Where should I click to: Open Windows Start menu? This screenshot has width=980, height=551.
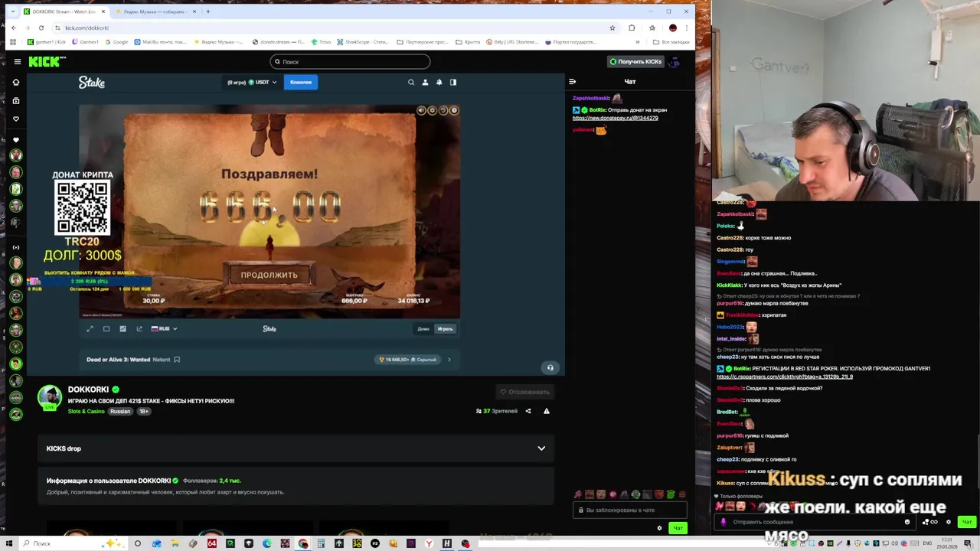pos(9,543)
